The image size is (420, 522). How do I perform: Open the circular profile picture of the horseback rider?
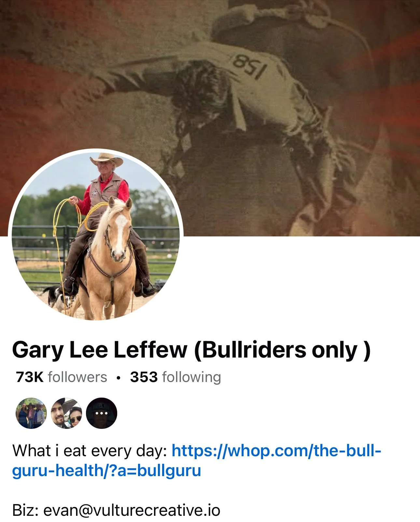[x=96, y=234]
